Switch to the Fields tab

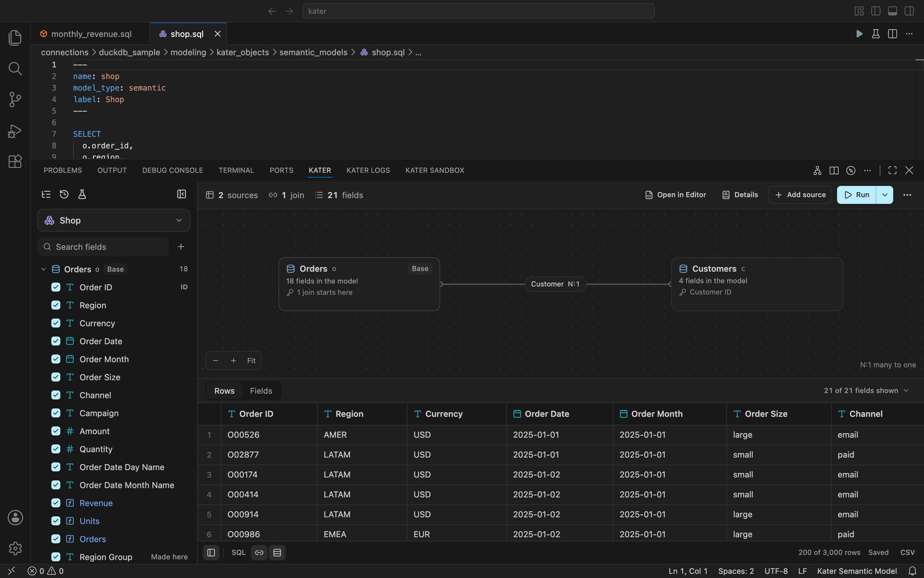click(261, 391)
